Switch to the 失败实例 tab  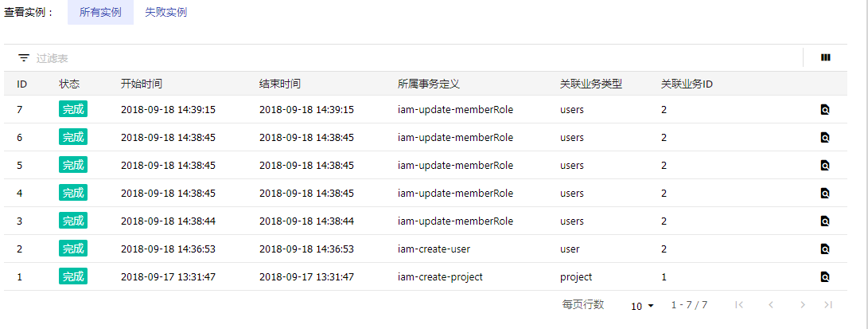(x=165, y=12)
